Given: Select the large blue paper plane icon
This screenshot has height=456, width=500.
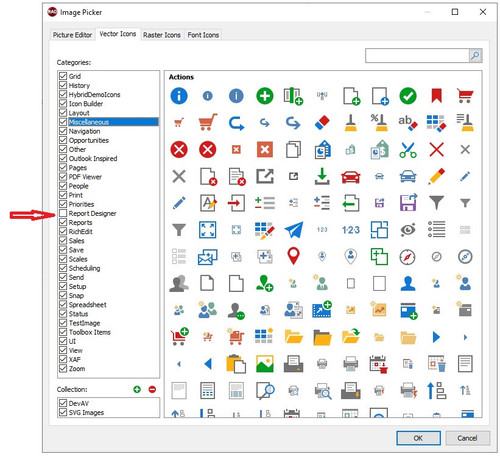Looking at the screenshot, I should (294, 230).
